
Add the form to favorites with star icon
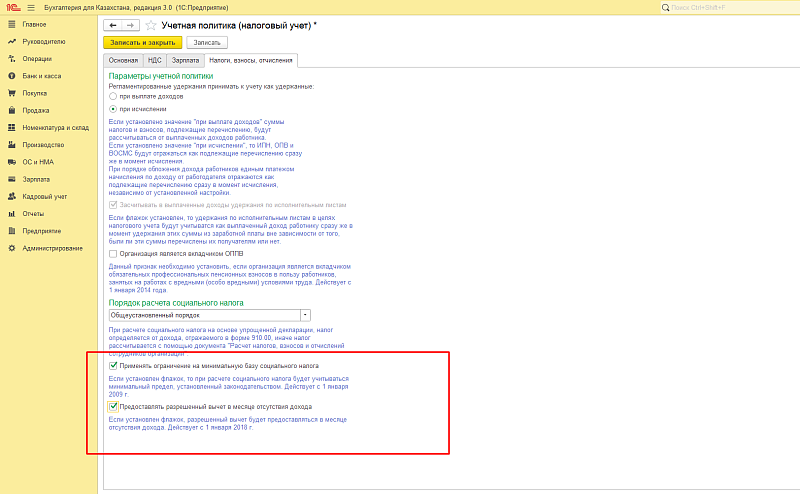(x=151, y=24)
